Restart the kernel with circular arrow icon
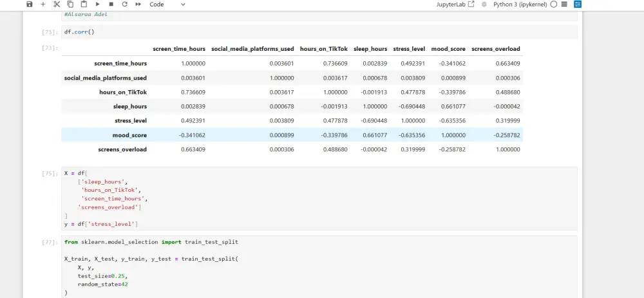Viewport: 644px width, 298px height. [x=124, y=4]
